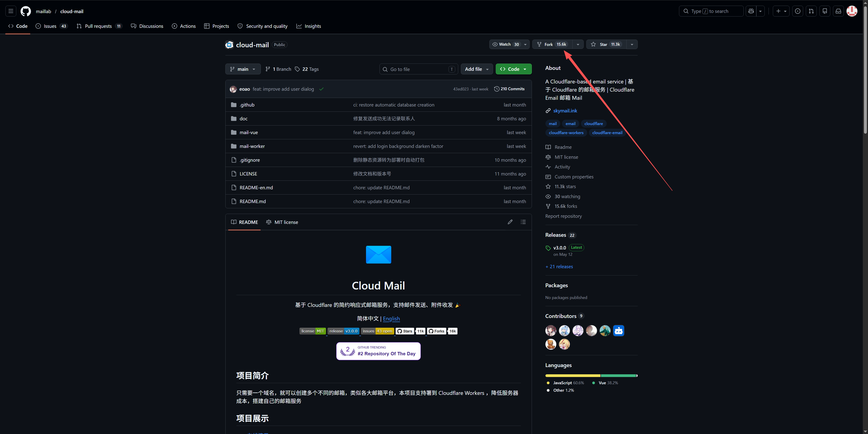Open the .github folder

(x=247, y=105)
